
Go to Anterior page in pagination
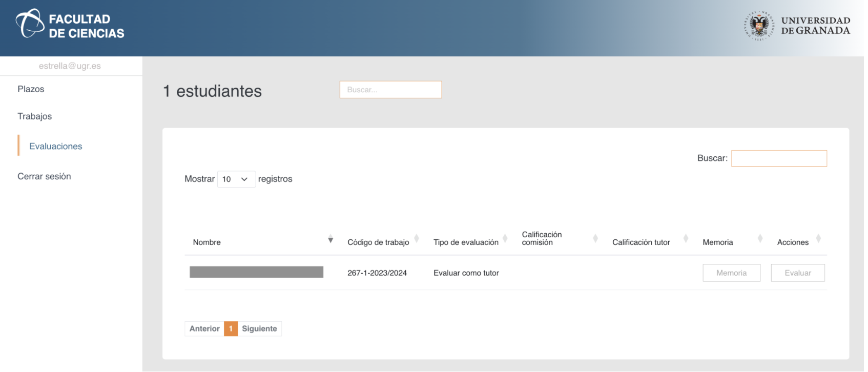tap(204, 329)
